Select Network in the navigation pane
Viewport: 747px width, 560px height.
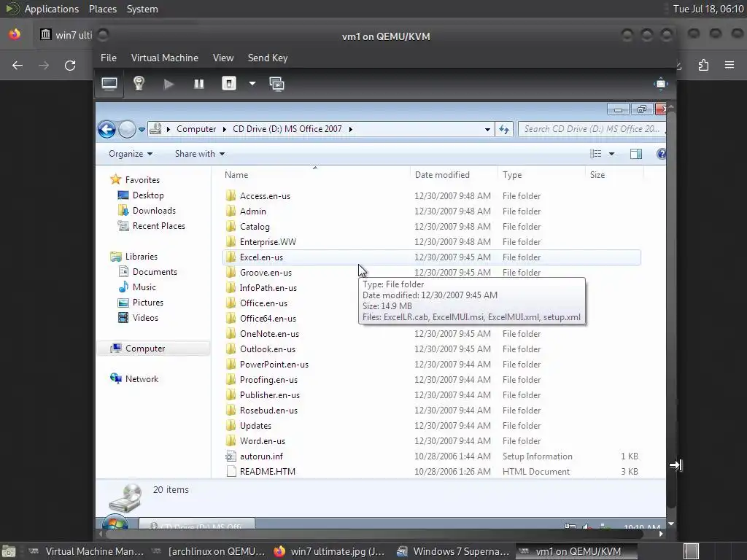tap(142, 379)
